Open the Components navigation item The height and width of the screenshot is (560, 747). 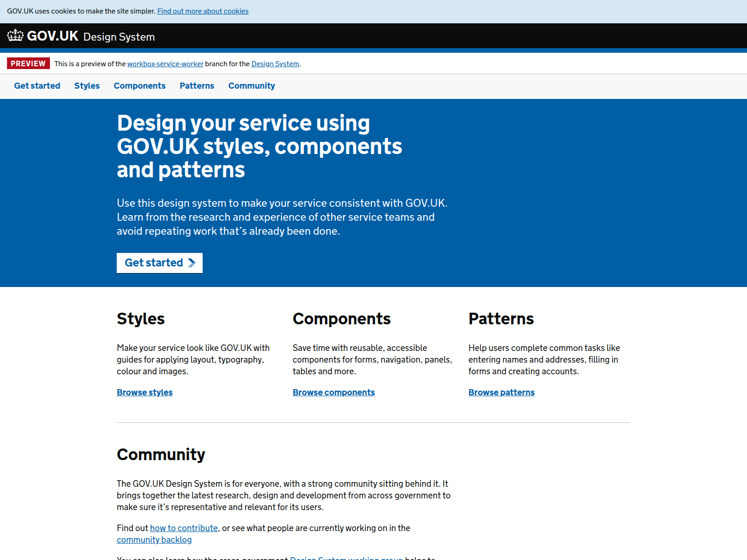pos(140,86)
